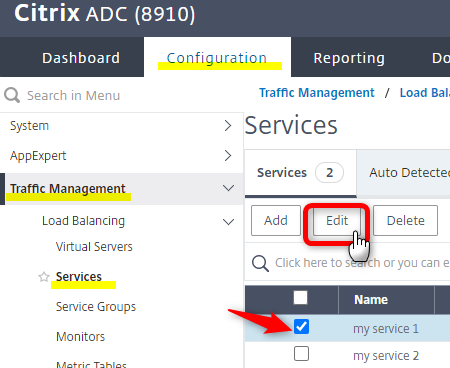This screenshot has width=450, height=368.
Task: Open Monitors in the sidebar
Action: click(x=80, y=337)
